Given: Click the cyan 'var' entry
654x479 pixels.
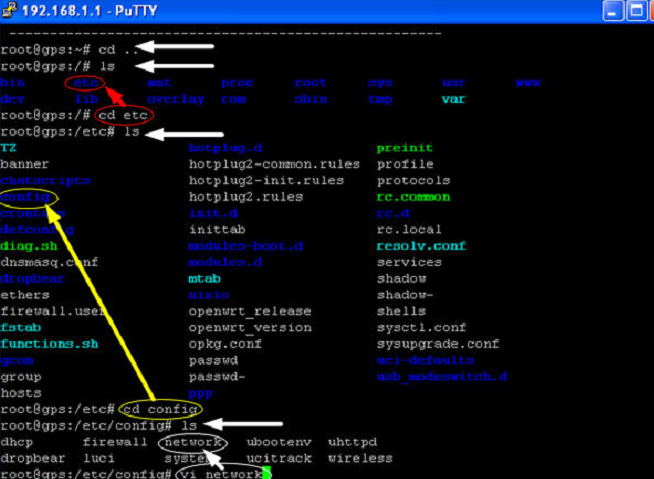Looking at the screenshot, I should [x=453, y=99].
